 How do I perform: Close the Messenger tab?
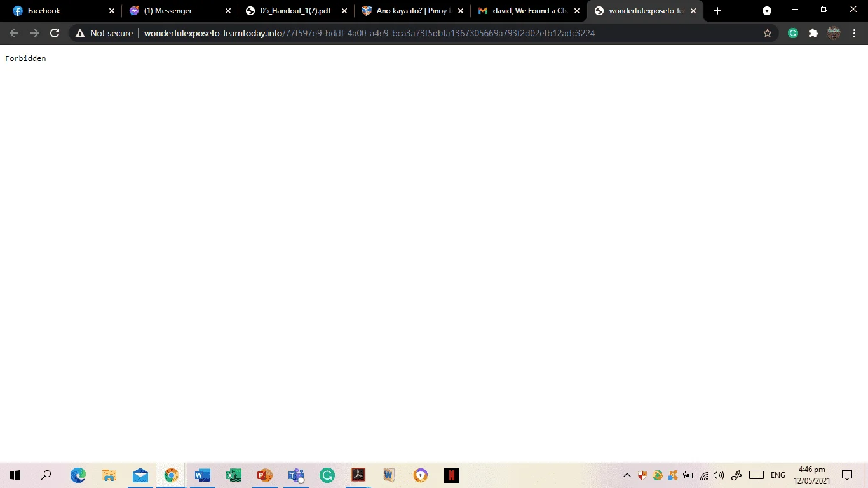click(x=228, y=11)
